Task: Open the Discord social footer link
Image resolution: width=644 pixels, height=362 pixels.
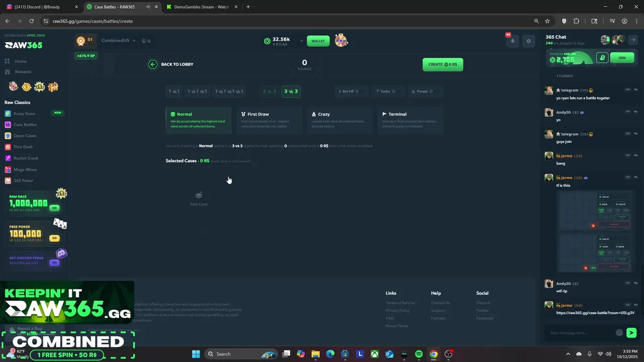Action: 483,303
